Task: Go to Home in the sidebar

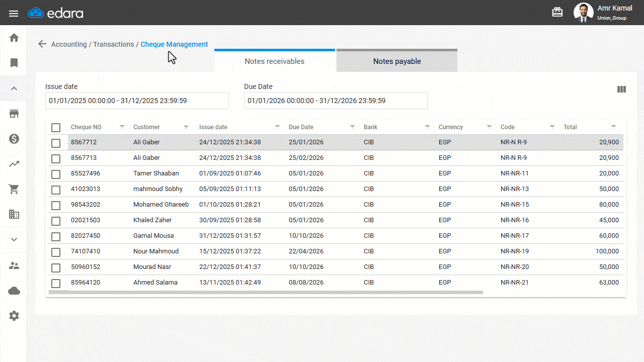Action: (x=14, y=38)
